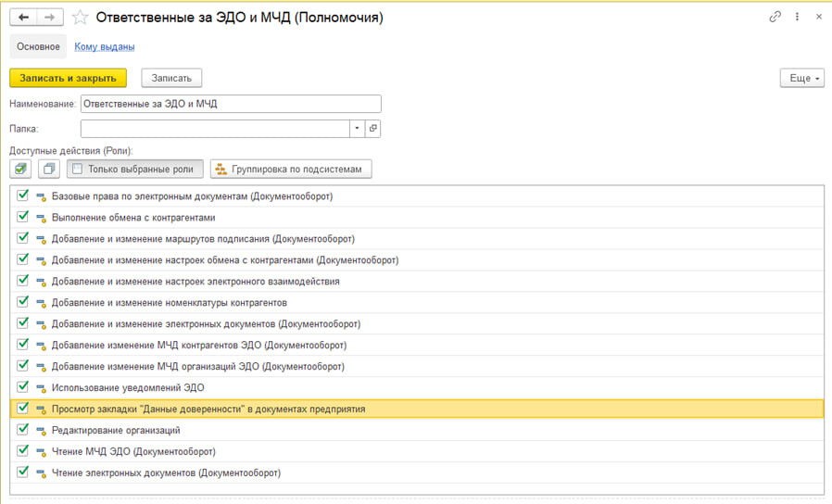
Task: Close the form with the X button
Action: (819, 17)
